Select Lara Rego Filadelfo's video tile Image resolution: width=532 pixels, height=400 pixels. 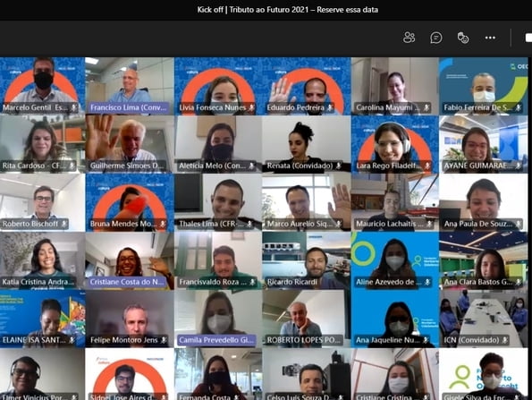point(394,144)
